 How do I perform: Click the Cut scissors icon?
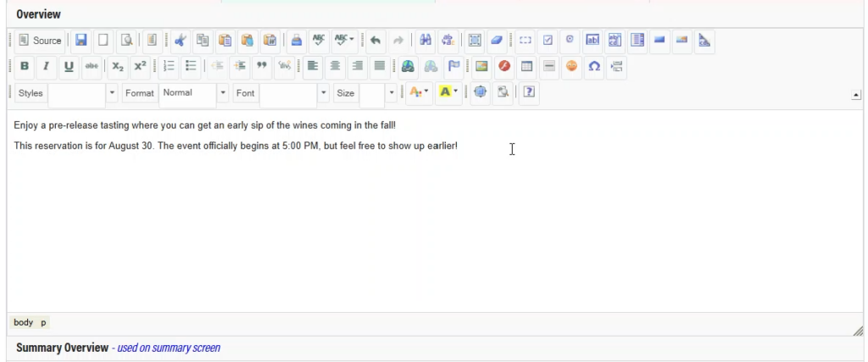pyautogui.click(x=181, y=41)
